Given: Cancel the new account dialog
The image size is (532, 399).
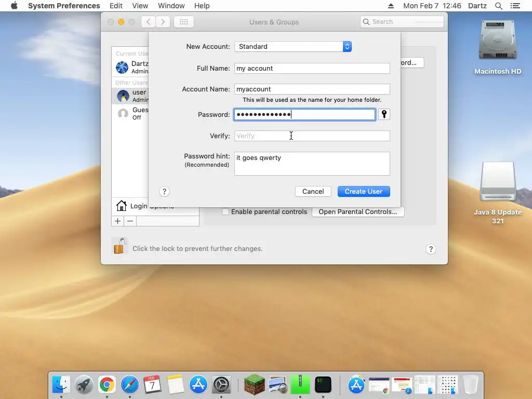Looking at the screenshot, I should [313, 191].
